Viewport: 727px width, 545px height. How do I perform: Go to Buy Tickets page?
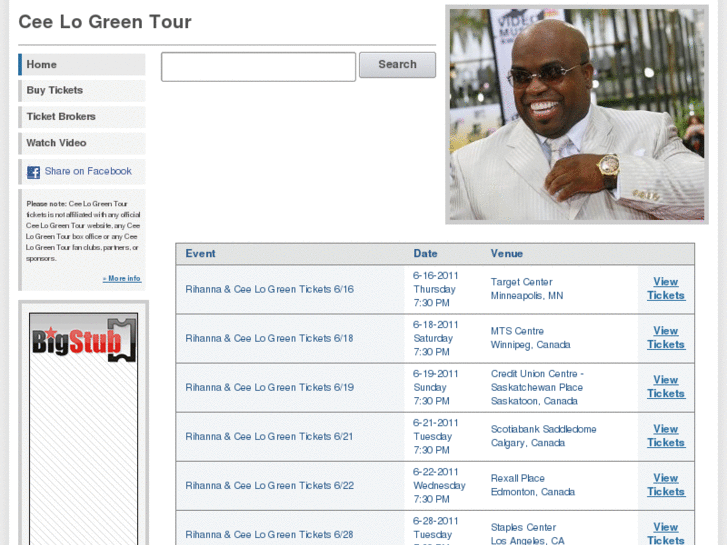coord(82,90)
